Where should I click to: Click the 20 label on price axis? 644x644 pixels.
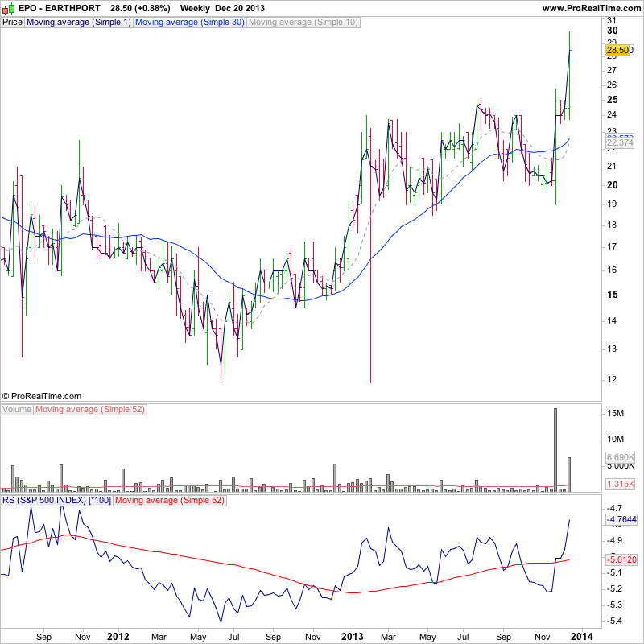[x=612, y=185]
